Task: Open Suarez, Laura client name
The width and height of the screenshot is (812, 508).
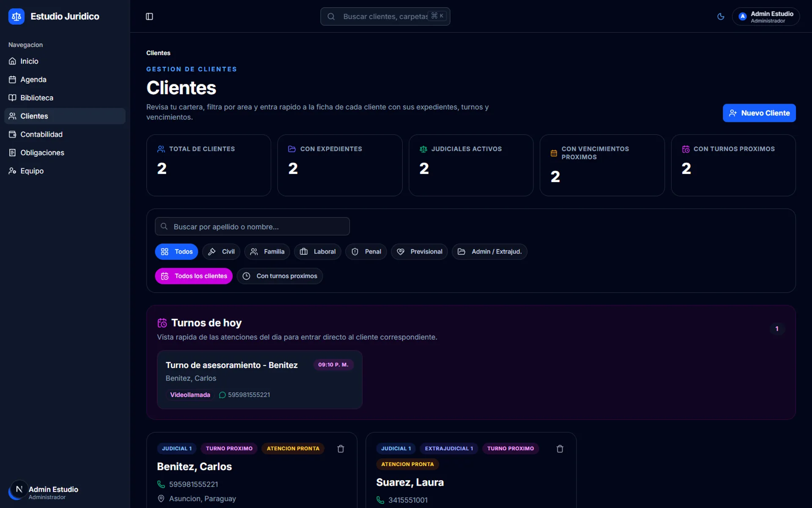Action: [x=410, y=482]
